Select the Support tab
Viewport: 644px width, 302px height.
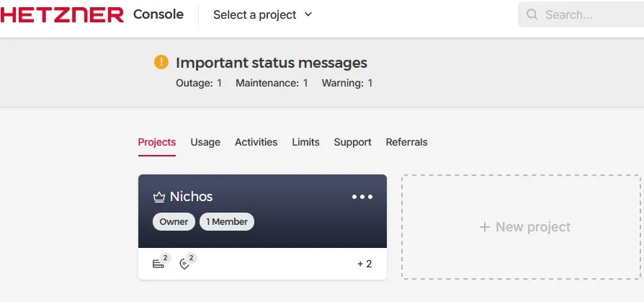coord(352,142)
